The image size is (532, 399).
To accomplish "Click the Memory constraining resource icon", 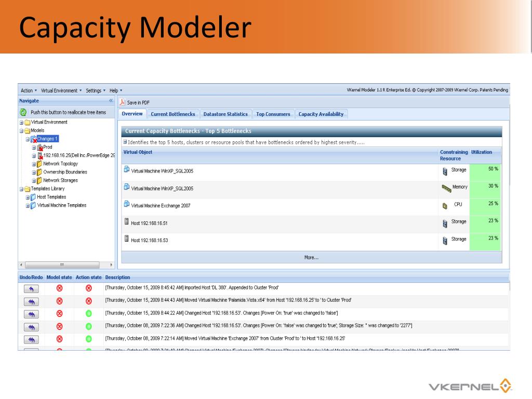I will click(446, 188).
